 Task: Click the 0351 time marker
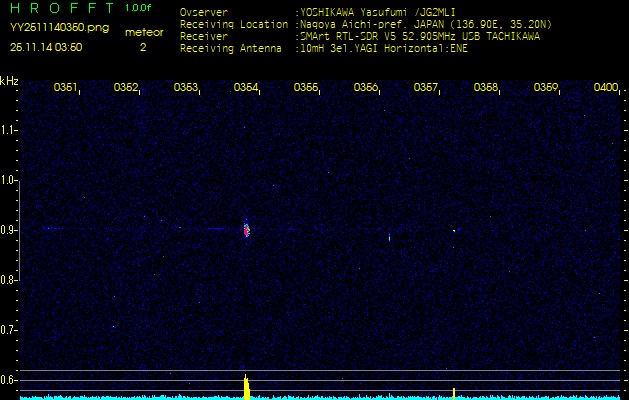tap(65, 87)
